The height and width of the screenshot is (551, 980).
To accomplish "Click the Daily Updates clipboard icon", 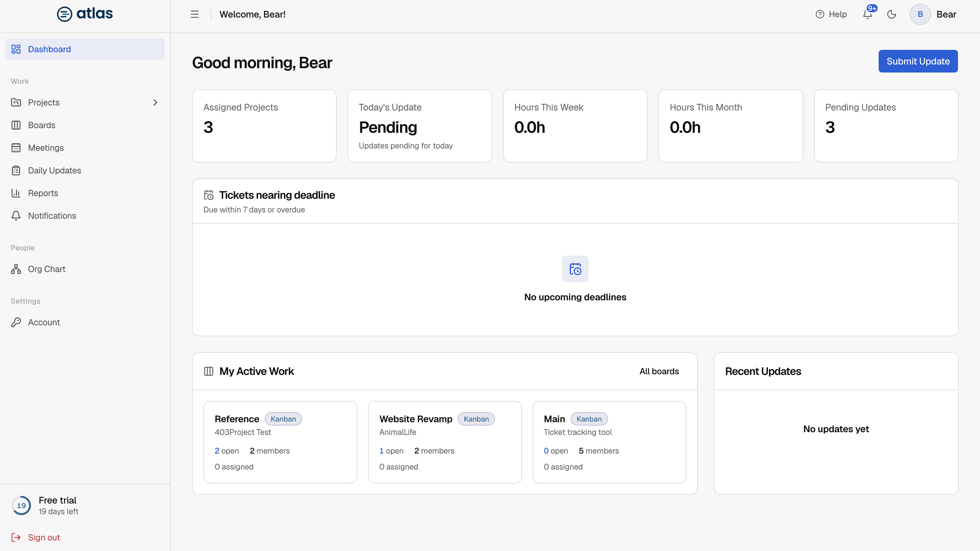I will [16, 171].
